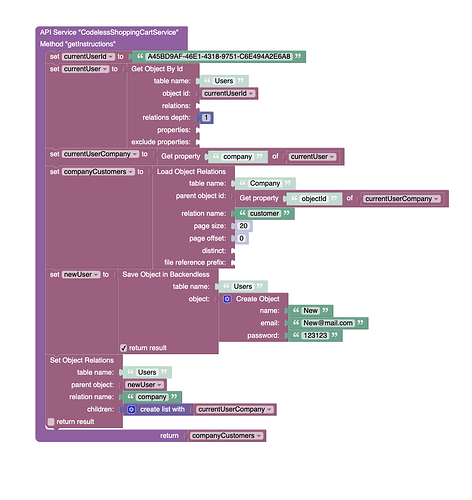Toggle return result in Save Object block

124,348
